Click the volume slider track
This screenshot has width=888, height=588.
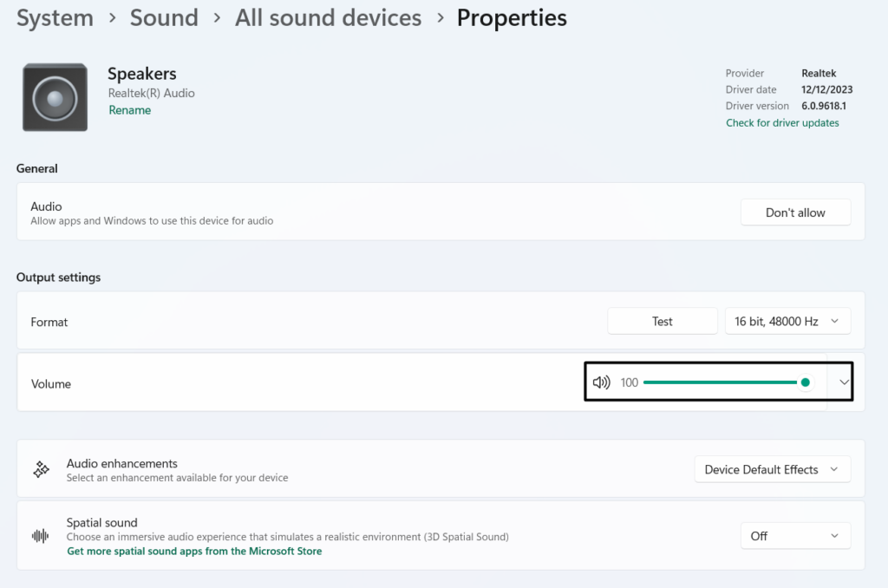[x=720, y=382]
